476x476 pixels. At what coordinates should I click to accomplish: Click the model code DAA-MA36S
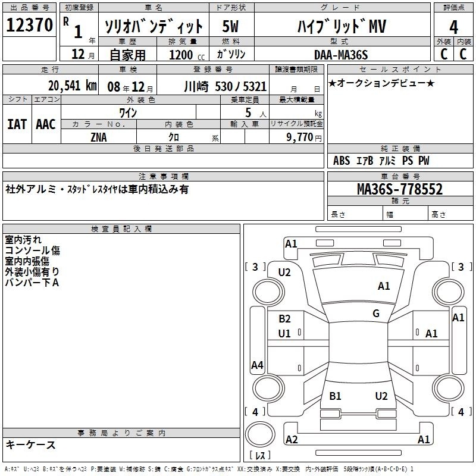341,55
